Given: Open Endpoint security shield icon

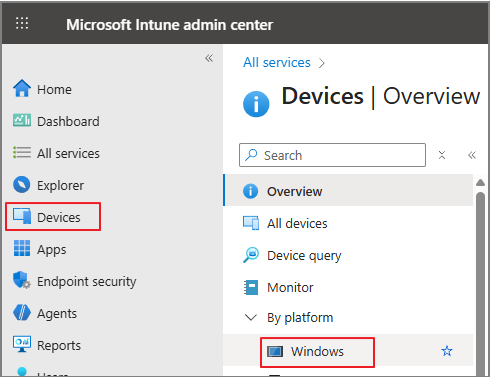Looking at the screenshot, I should [22, 280].
